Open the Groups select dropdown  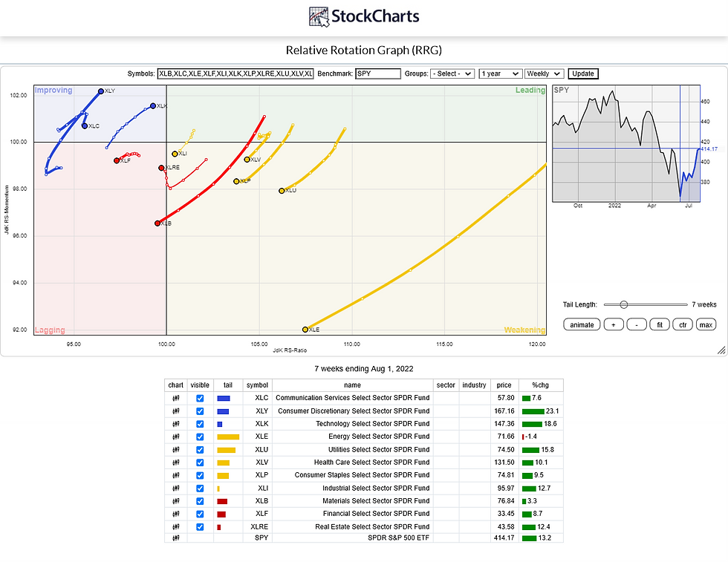[x=452, y=73]
